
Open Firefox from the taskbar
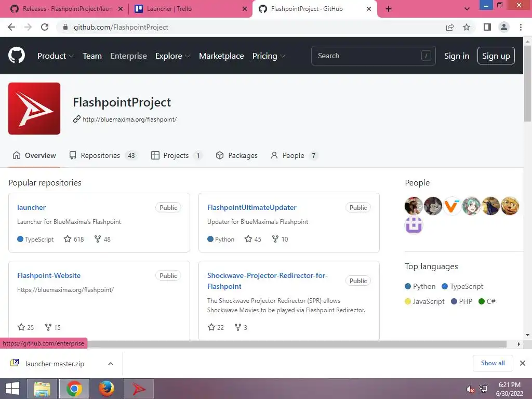[107, 389]
